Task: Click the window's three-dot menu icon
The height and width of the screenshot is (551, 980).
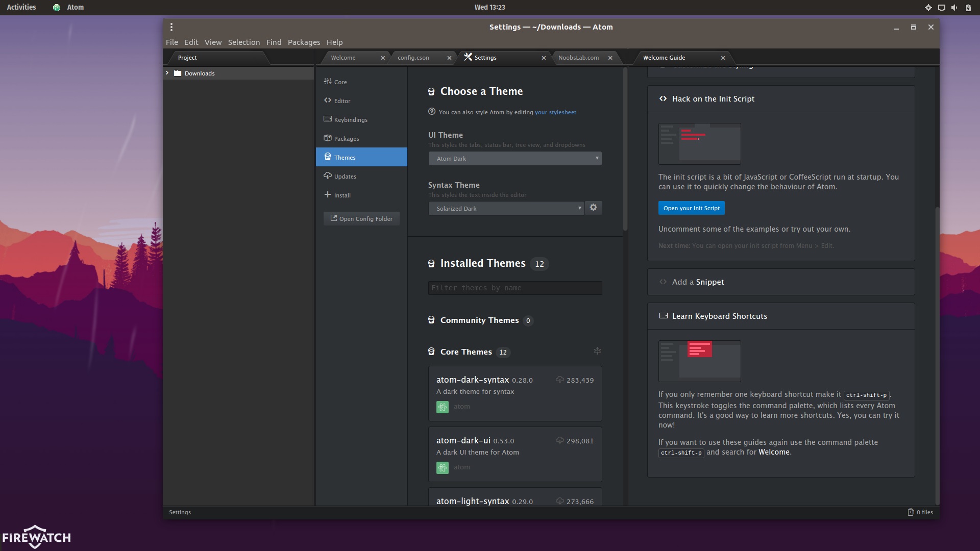Action: pyautogui.click(x=171, y=27)
